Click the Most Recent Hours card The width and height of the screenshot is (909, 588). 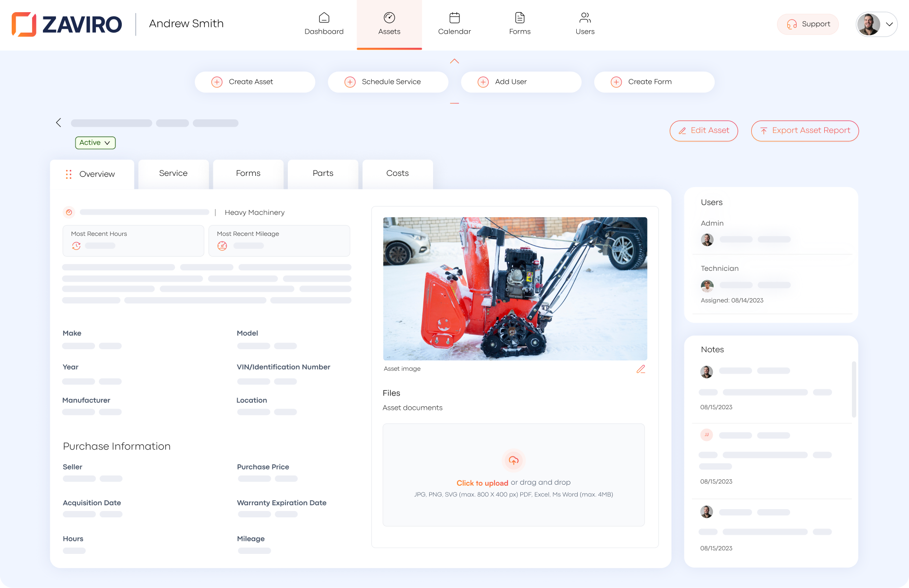point(133,241)
